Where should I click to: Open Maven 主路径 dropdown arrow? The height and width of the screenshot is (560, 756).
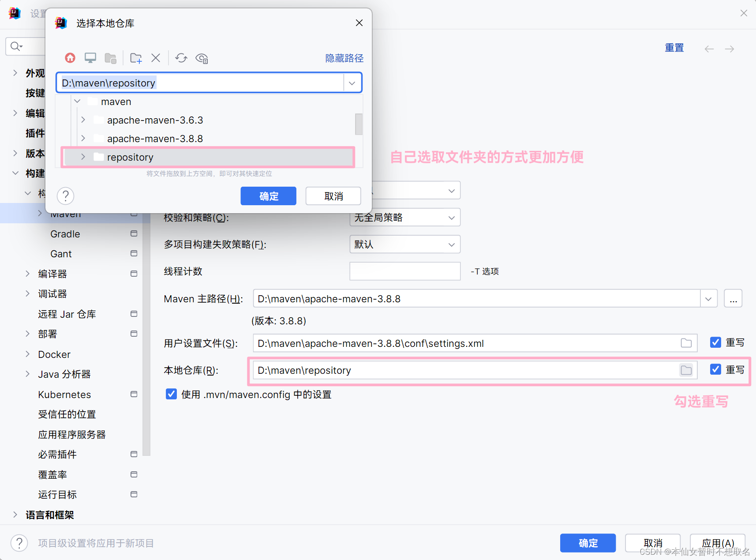click(x=708, y=299)
